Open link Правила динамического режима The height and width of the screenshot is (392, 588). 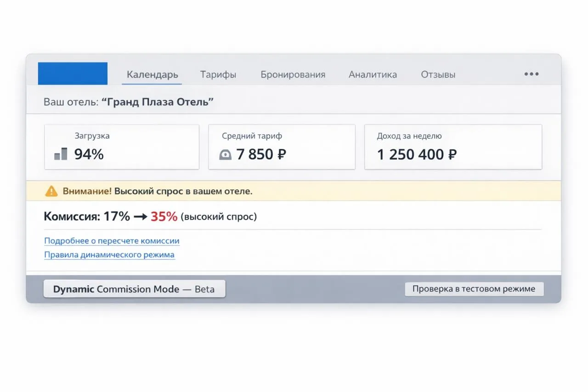109,255
